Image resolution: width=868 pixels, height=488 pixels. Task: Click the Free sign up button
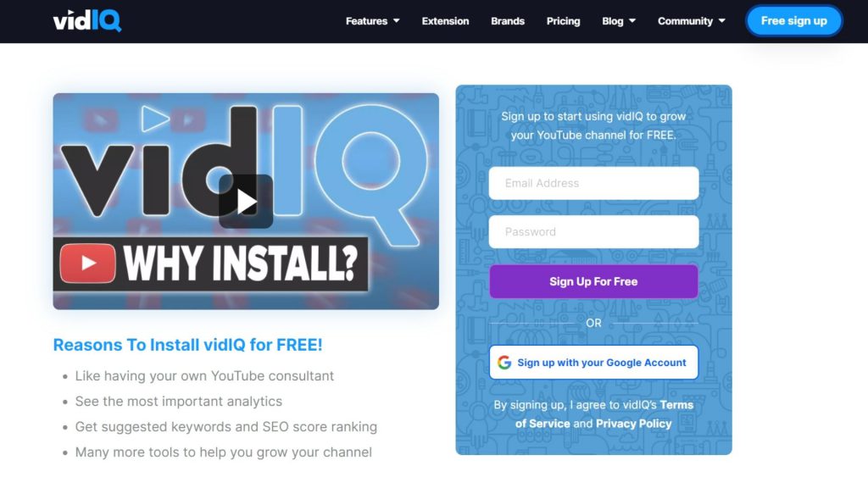(793, 21)
